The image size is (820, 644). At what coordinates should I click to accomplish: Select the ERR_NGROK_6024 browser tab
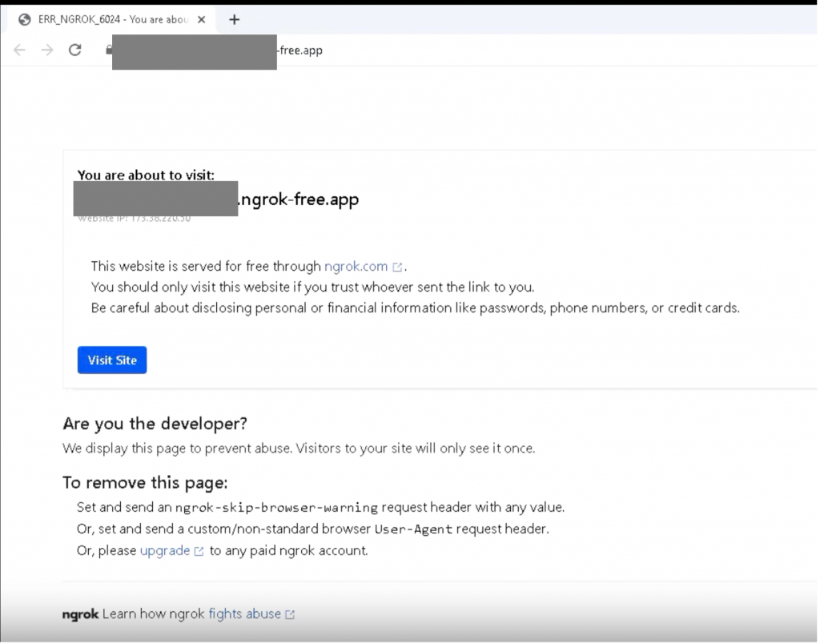tap(112, 19)
